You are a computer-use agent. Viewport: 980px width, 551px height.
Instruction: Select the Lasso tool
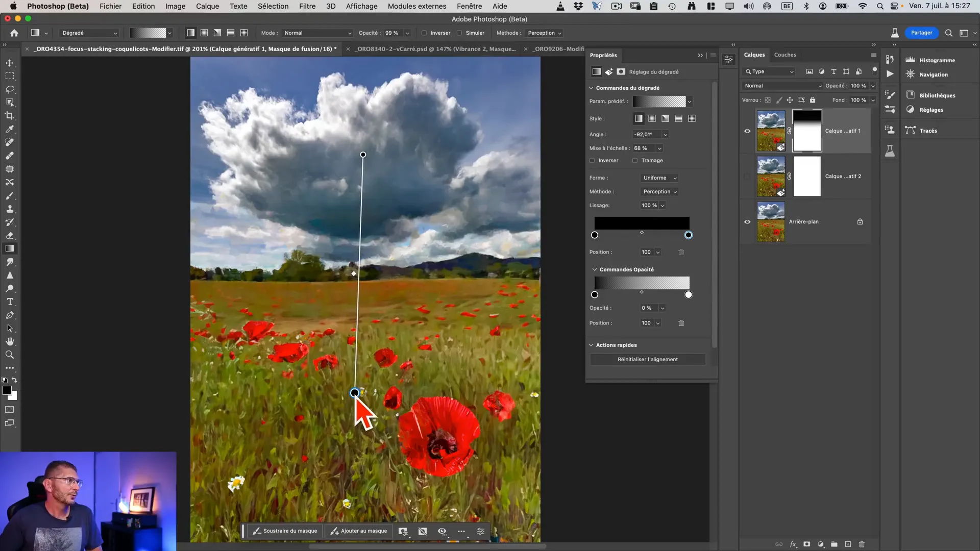(x=10, y=89)
